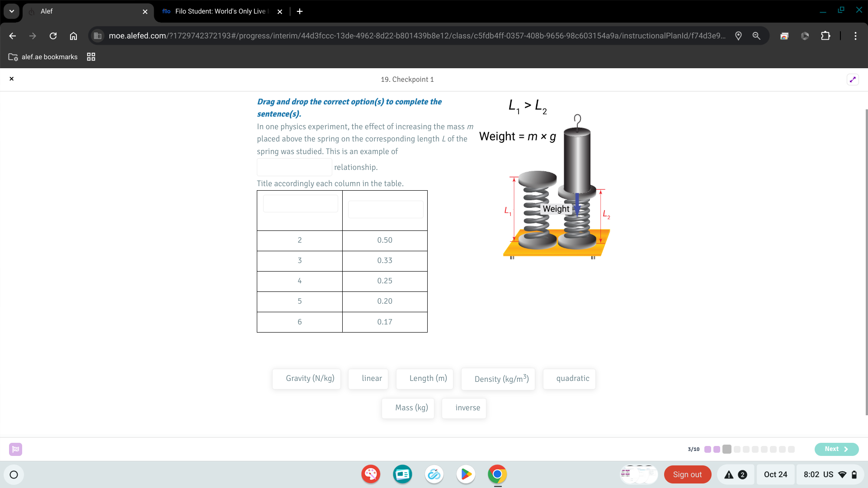Image resolution: width=868 pixels, height=488 pixels.
Task: Click the zoom magnifier icon in address bar
Action: coord(756,36)
